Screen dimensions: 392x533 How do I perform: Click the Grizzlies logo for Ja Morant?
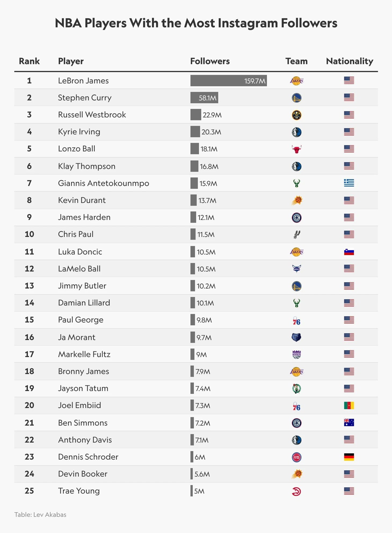point(296,337)
